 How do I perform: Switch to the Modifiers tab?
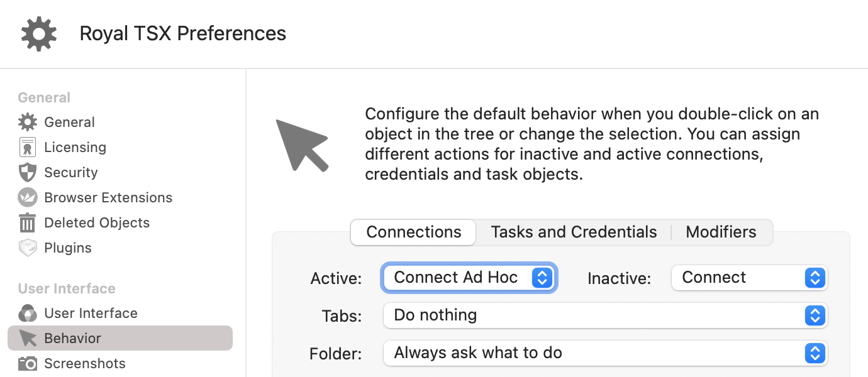click(721, 232)
